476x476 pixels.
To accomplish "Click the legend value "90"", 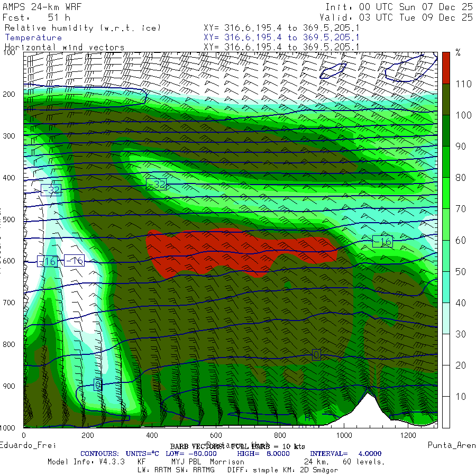I will coord(461,147).
